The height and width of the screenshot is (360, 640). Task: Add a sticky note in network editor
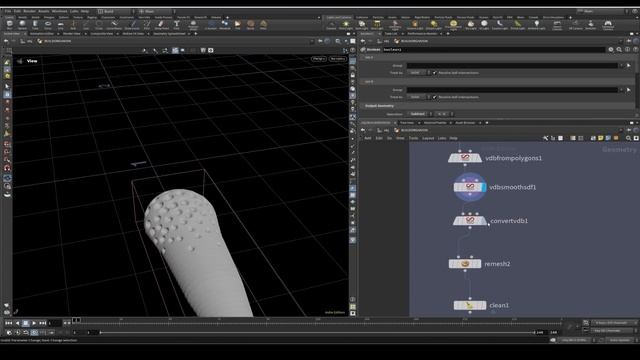(600, 138)
